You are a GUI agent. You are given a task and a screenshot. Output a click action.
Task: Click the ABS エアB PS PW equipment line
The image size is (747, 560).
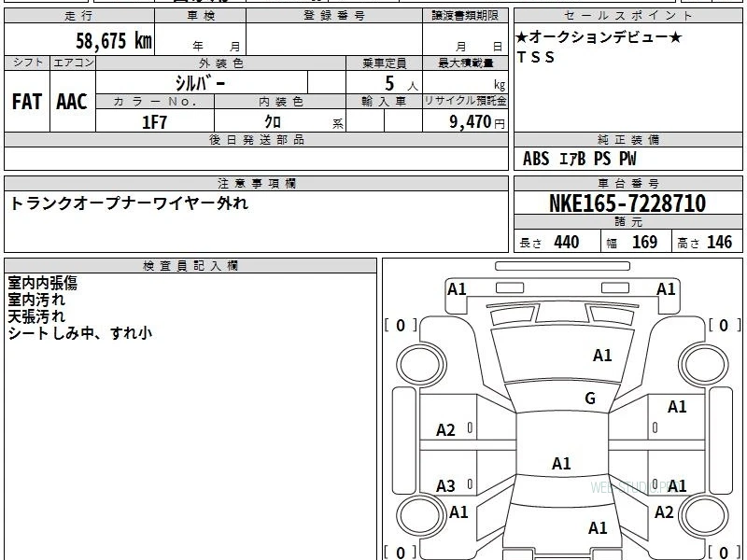(579, 159)
